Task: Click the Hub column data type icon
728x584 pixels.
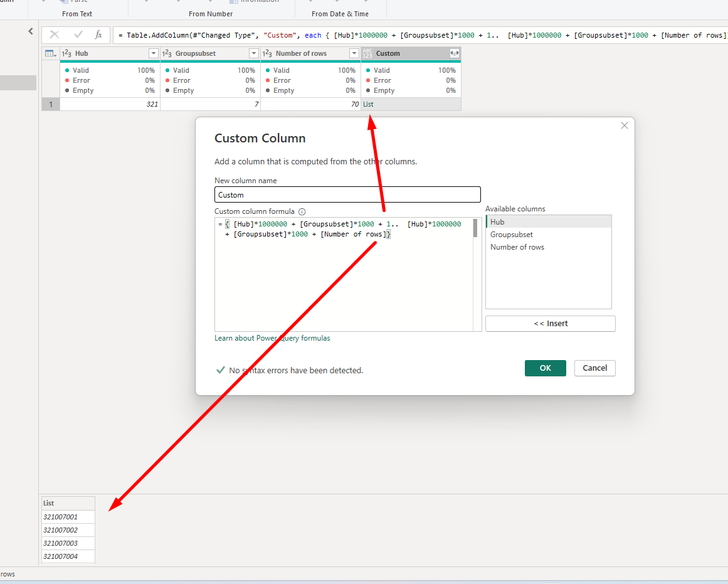Action: pyautogui.click(x=66, y=53)
